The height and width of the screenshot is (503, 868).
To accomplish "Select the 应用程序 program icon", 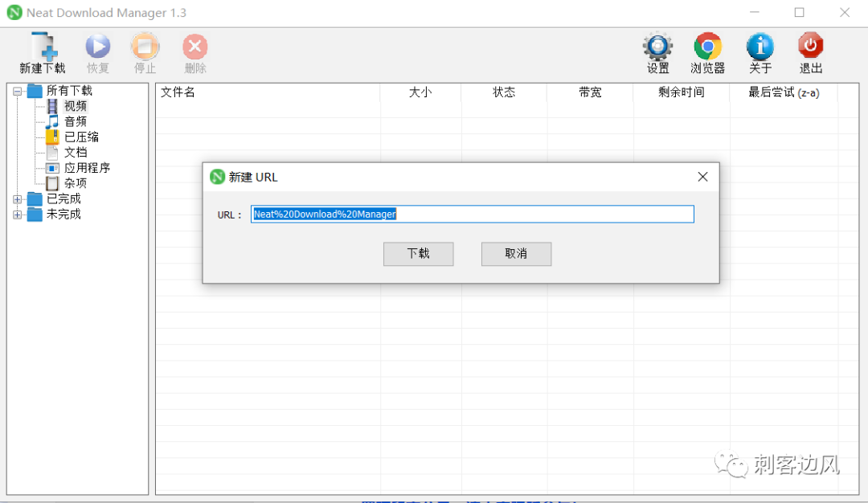I will (x=52, y=168).
